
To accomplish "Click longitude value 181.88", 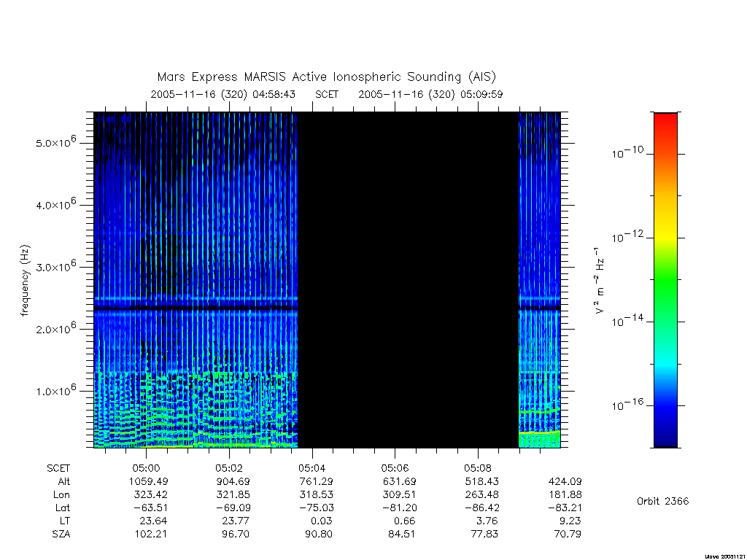I will (x=565, y=495).
